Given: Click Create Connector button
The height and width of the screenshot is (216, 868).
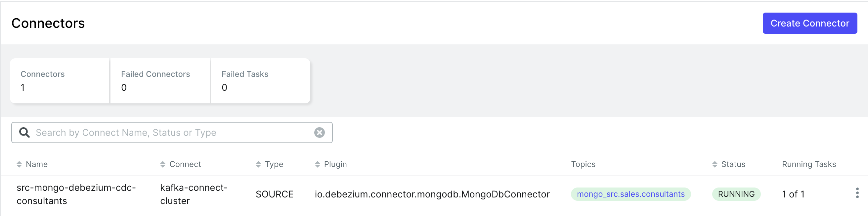Looking at the screenshot, I should coord(809,23).
